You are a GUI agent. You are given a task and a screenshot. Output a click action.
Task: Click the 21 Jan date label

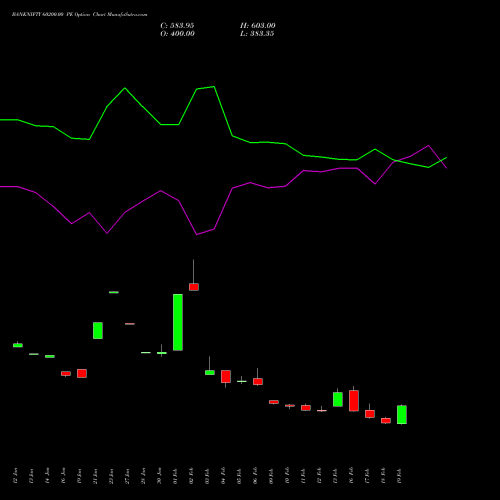coord(95,475)
